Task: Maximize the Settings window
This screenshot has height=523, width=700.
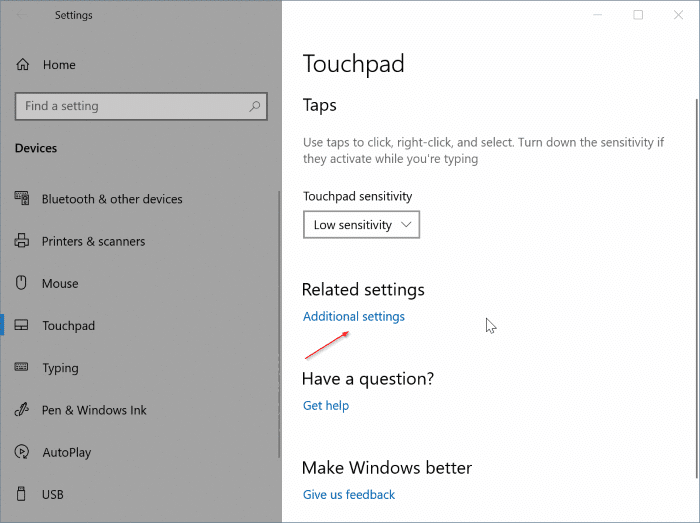Action: 638,15
